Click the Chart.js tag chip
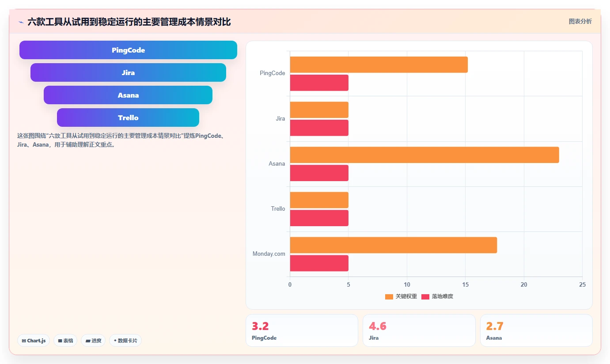The image size is (610, 364). [x=34, y=341]
